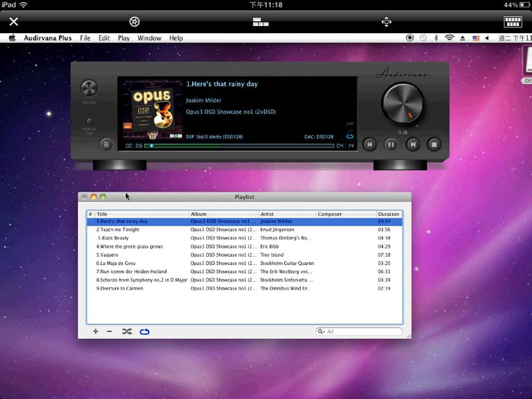
Task: Close the remote session with X icon
Action: tap(13, 22)
